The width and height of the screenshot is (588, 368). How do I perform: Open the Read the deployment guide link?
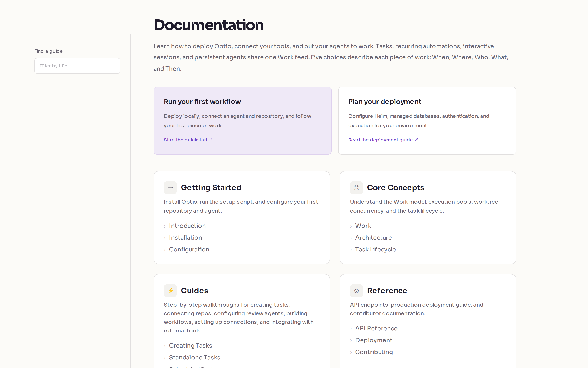pos(383,140)
